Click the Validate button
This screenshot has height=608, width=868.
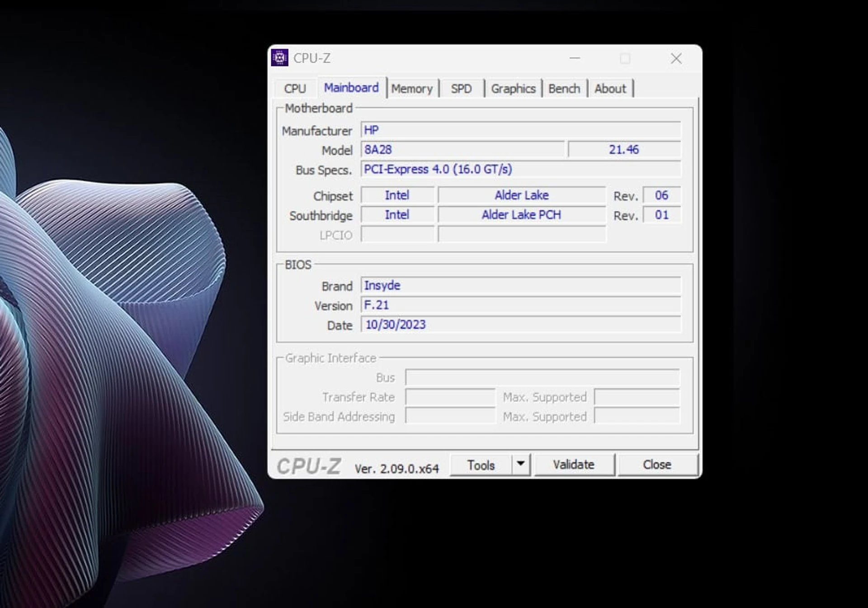click(574, 465)
